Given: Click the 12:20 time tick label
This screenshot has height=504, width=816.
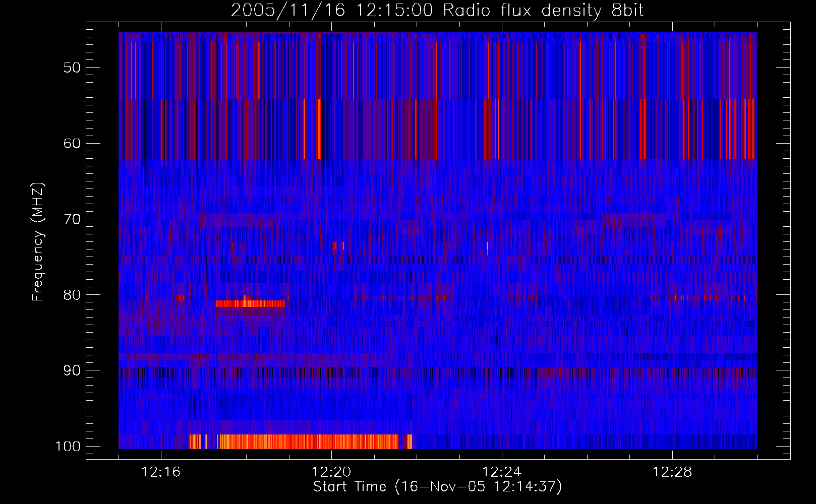Looking at the screenshot, I should click(331, 472).
